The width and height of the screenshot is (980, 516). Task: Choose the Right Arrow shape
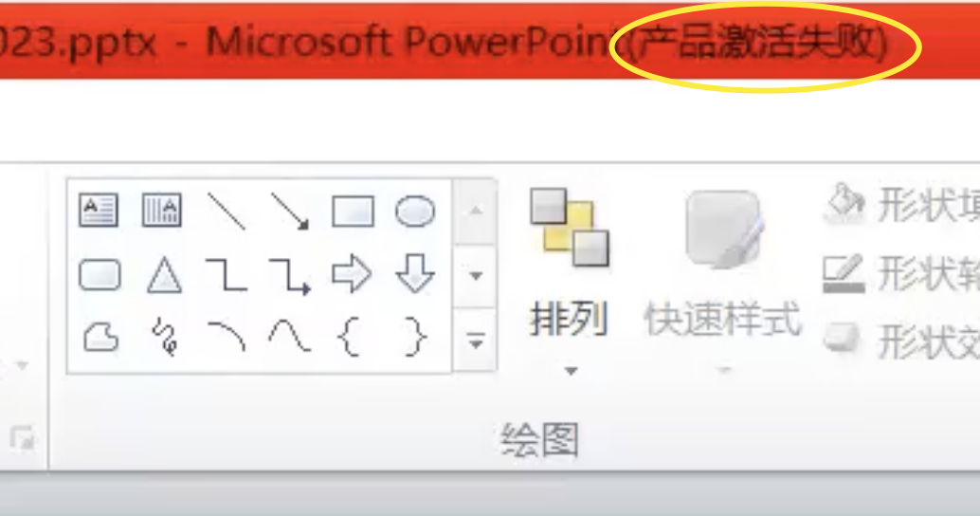[352, 274]
